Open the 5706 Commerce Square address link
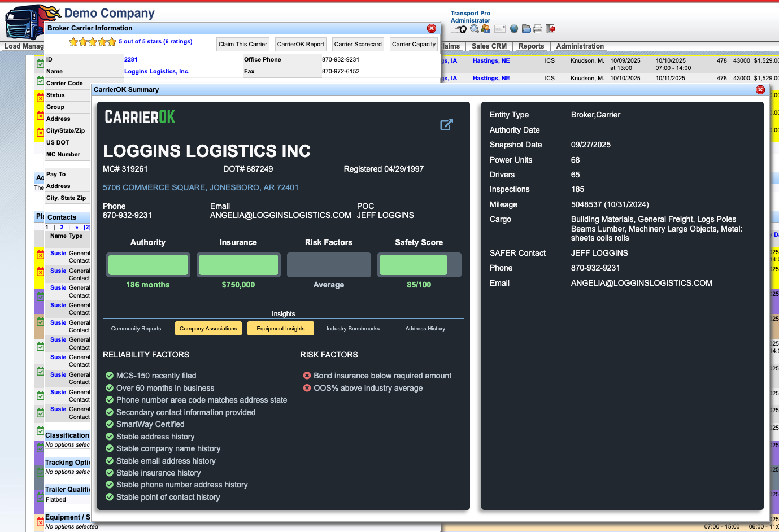The height and width of the screenshot is (532, 779). pos(201,187)
